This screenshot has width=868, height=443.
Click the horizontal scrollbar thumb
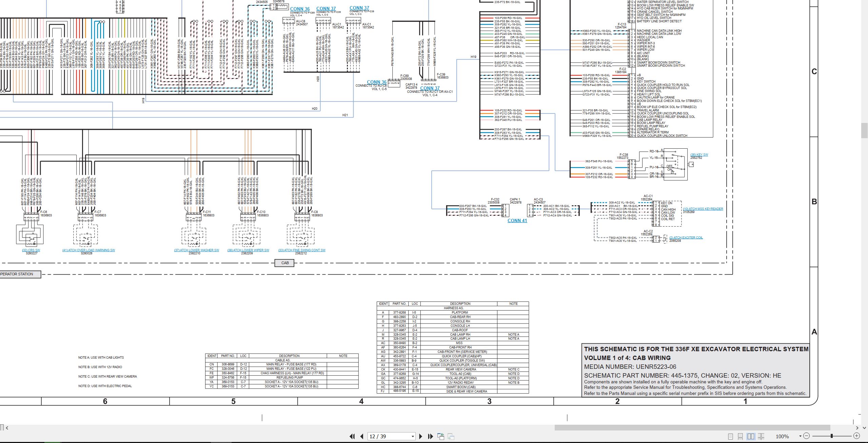(x=692, y=428)
